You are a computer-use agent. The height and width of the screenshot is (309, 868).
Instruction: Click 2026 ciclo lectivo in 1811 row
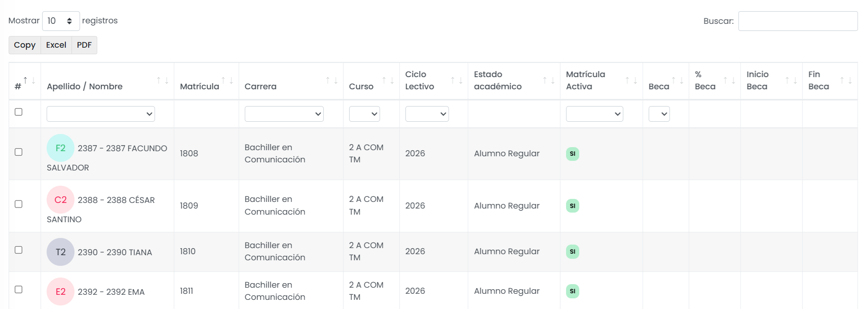coord(415,291)
